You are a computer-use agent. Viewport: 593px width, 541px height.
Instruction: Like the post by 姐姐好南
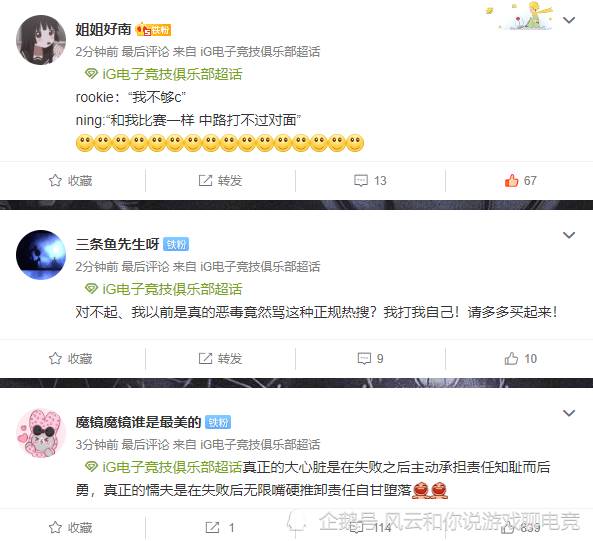(x=520, y=181)
